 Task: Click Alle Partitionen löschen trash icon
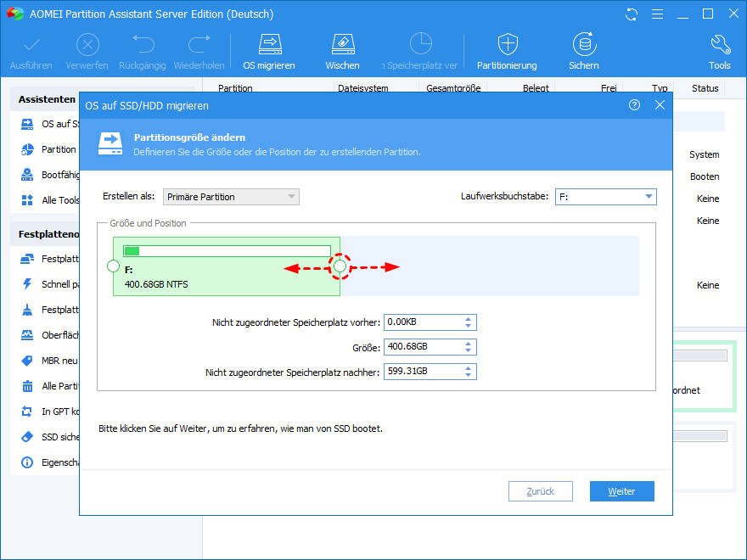(27, 386)
